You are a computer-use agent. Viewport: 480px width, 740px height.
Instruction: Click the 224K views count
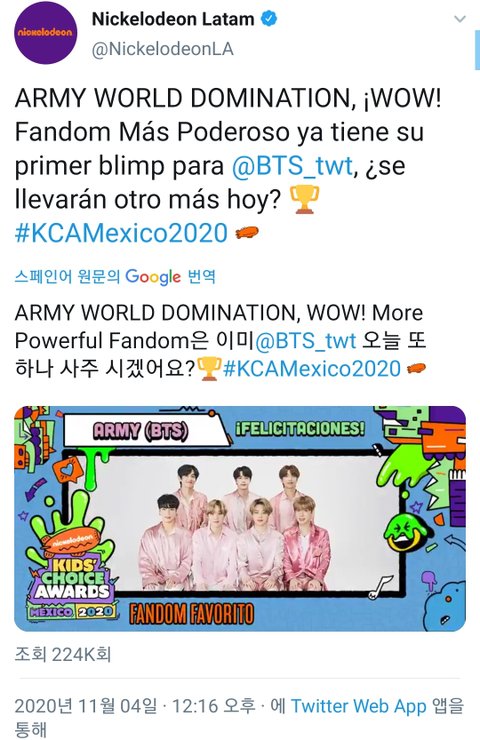(63, 655)
